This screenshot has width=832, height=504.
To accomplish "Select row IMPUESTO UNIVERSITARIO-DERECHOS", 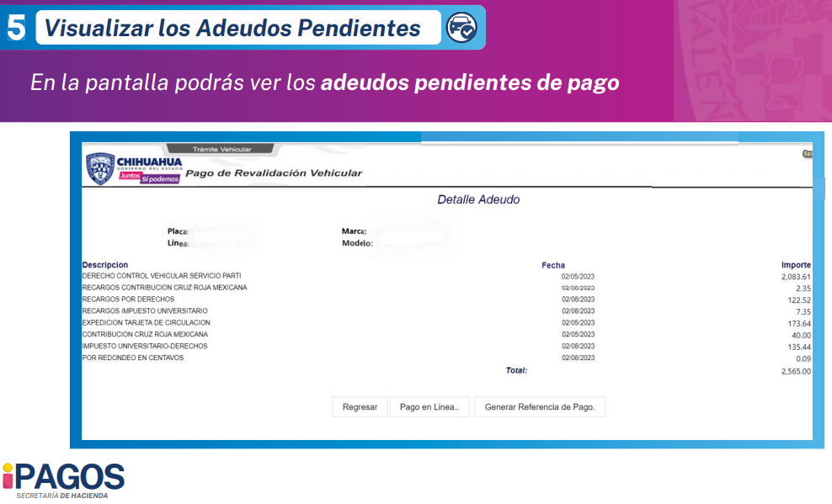I will pyautogui.click(x=446, y=346).
